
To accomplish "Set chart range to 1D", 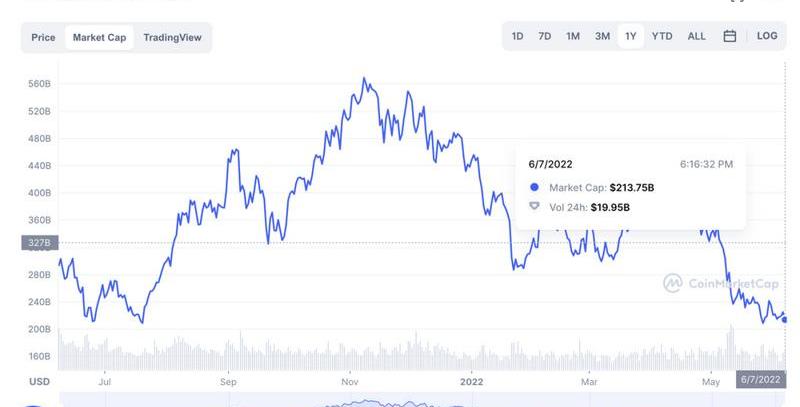I will point(518,36).
